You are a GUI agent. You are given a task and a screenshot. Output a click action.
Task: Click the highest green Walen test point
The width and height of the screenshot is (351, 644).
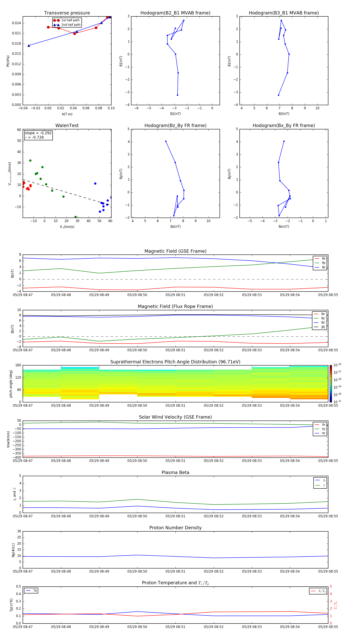click(x=30, y=160)
